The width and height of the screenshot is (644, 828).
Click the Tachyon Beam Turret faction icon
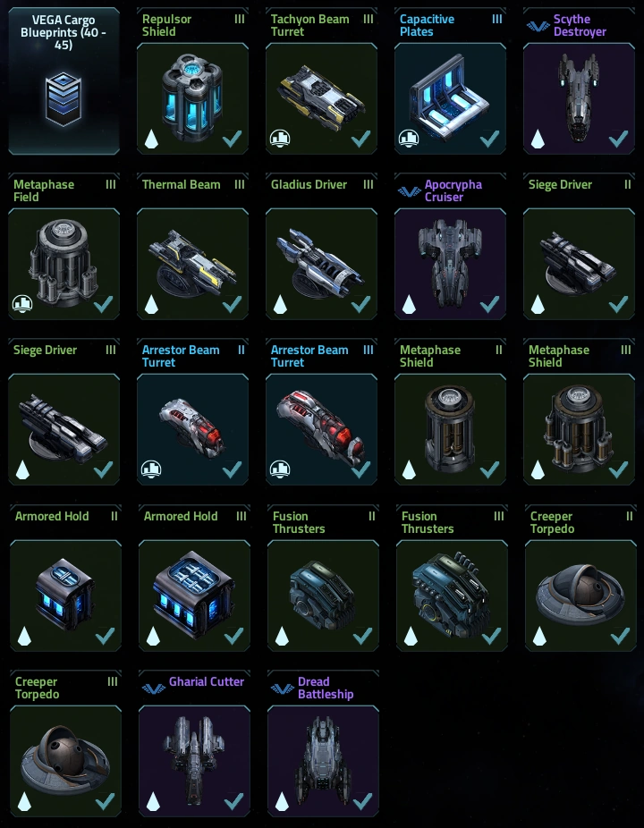pos(279,139)
